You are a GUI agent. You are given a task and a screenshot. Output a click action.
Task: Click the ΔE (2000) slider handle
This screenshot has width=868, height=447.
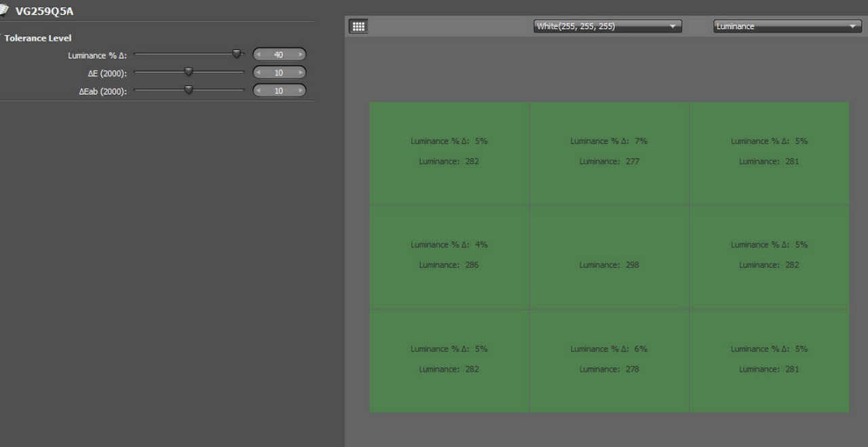[189, 71]
